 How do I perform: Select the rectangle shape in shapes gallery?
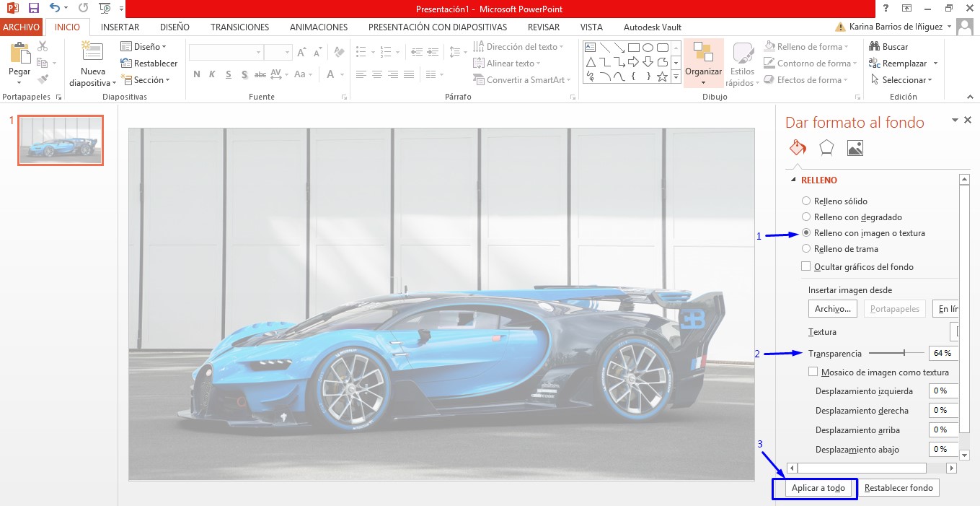point(633,48)
